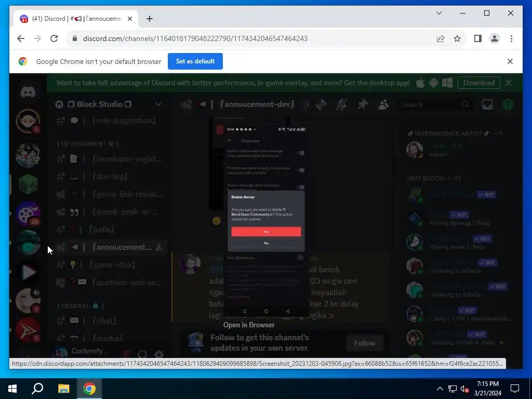Show hidden system tray icons
The height and width of the screenshot is (399, 532).
click(x=440, y=389)
